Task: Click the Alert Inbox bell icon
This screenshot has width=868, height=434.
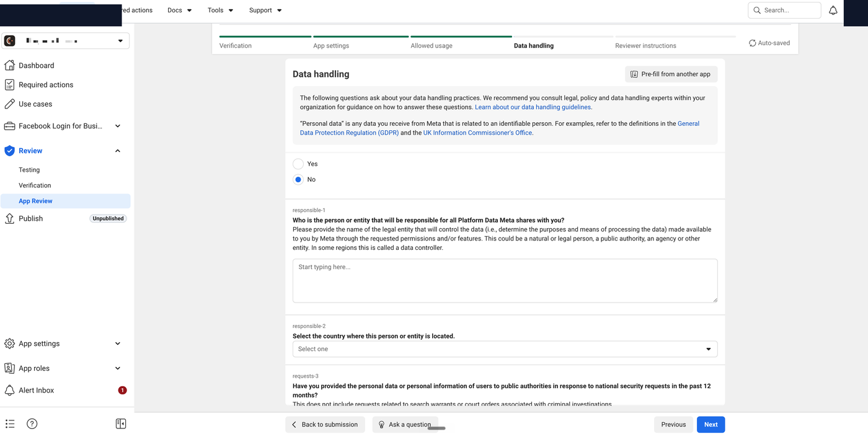Action: pyautogui.click(x=9, y=390)
